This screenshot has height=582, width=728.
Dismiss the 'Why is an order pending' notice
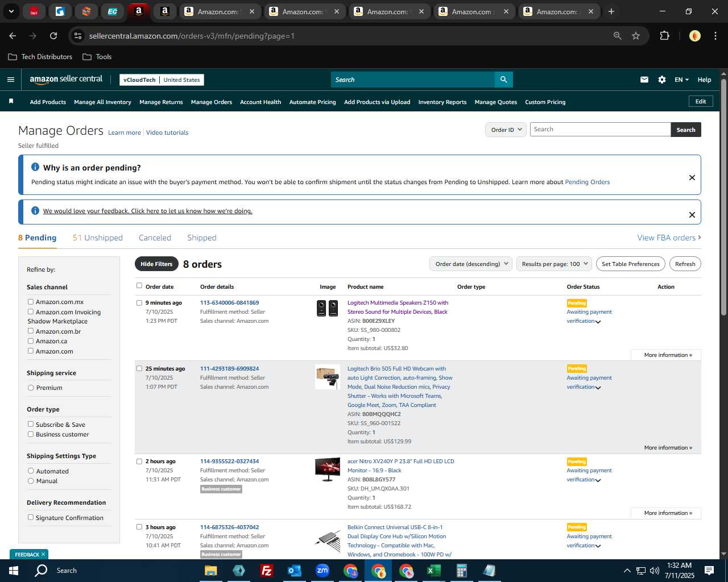coord(692,177)
